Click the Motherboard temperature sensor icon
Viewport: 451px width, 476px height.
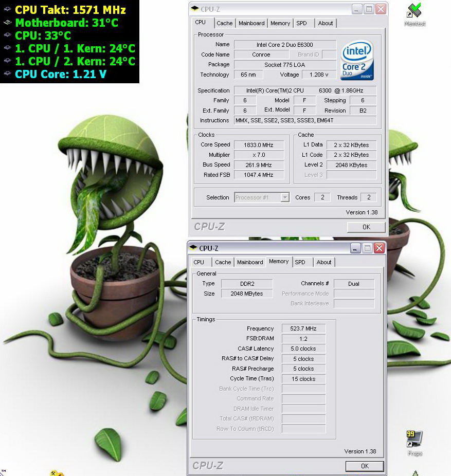pyautogui.click(x=7, y=23)
